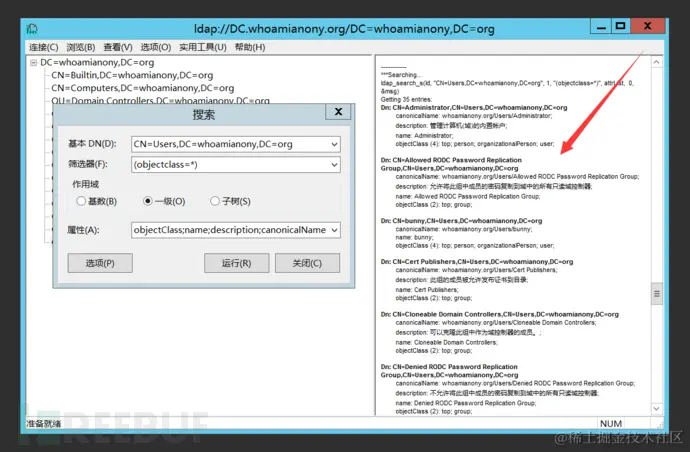Click the 准备就绪 status bar text
The width and height of the screenshot is (690, 452).
[x=44, y=424]
